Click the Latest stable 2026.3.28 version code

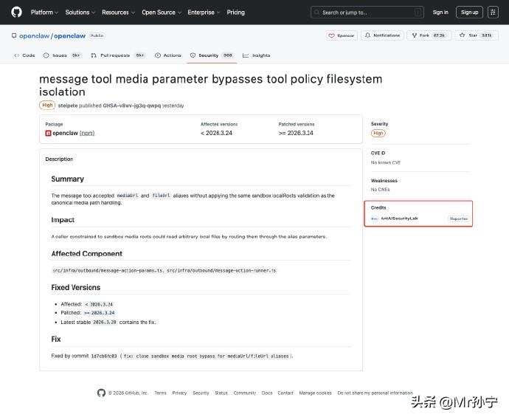coord(105,323)
